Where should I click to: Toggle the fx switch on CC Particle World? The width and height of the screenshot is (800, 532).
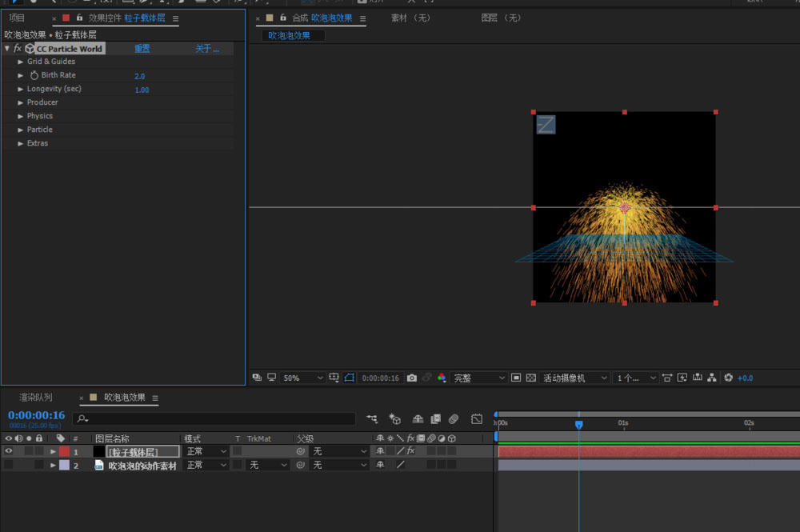point(18,49)
